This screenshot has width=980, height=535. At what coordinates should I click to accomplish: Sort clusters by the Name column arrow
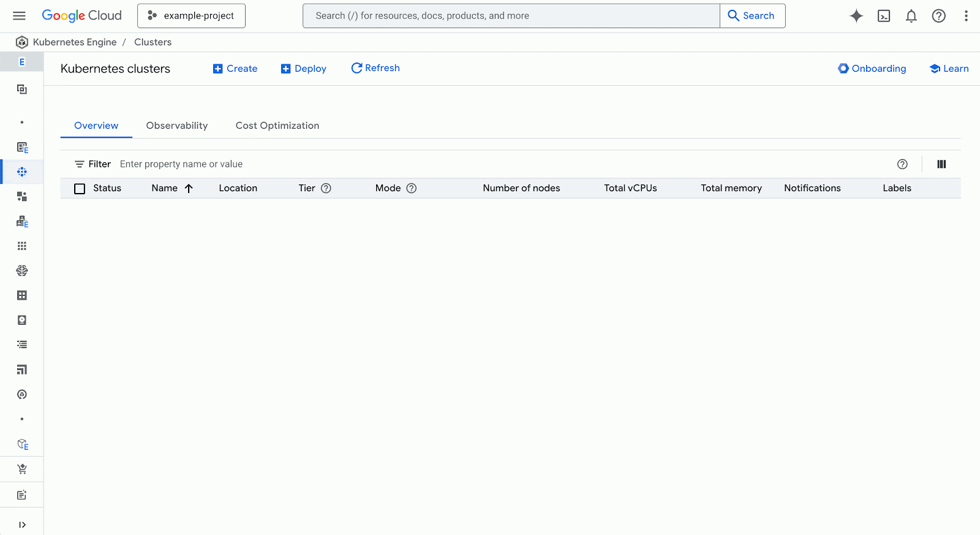coord(189,189)
